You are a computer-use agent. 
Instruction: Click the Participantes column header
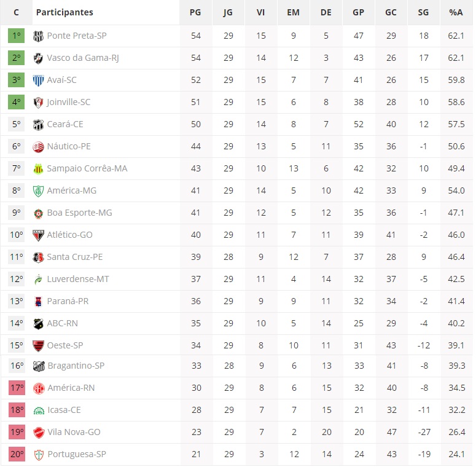(64, 12)
